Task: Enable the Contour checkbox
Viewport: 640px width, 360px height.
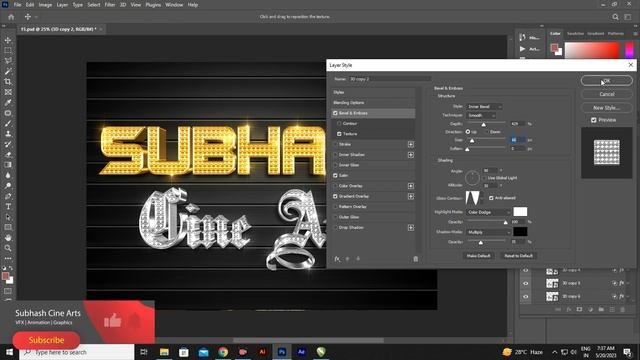Action: (x=339, y=123)
